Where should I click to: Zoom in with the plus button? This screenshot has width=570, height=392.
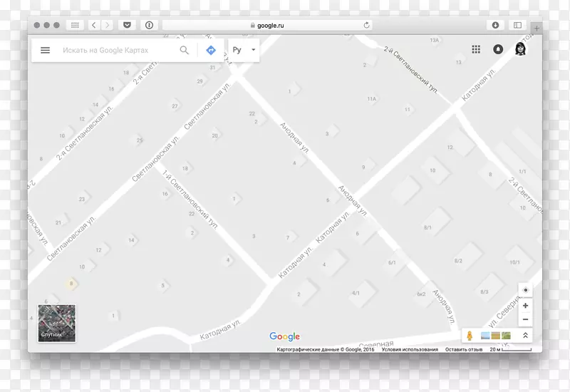[x=525, y=306]
